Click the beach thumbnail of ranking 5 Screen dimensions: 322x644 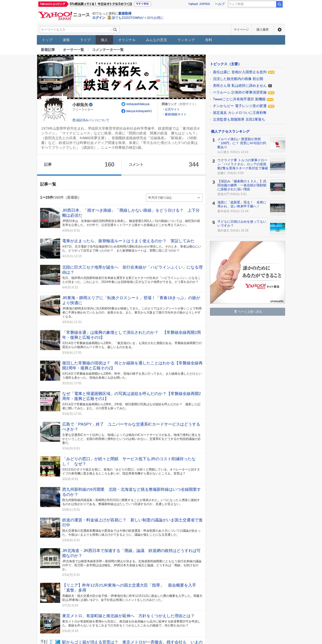[x=278, y=227]
